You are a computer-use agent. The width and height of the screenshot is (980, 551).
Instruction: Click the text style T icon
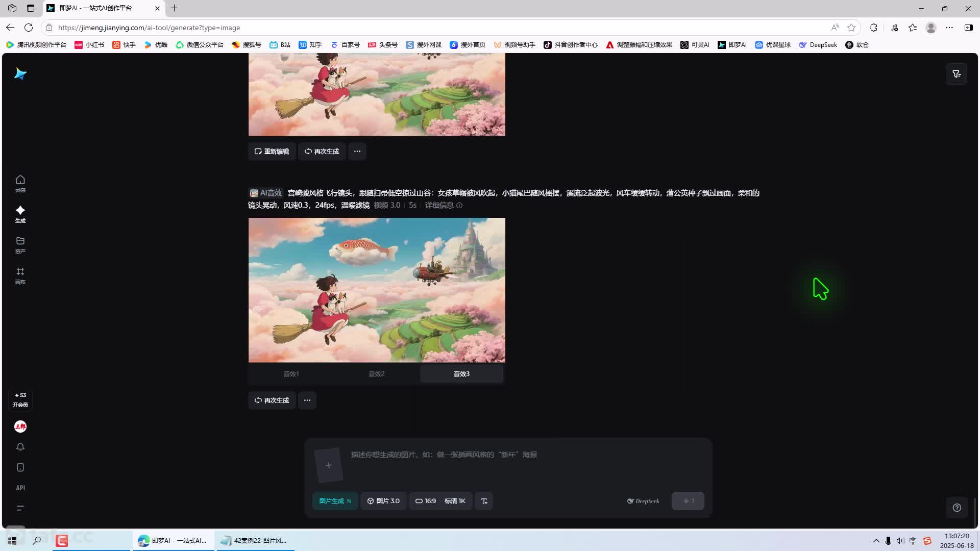point(484,501)
